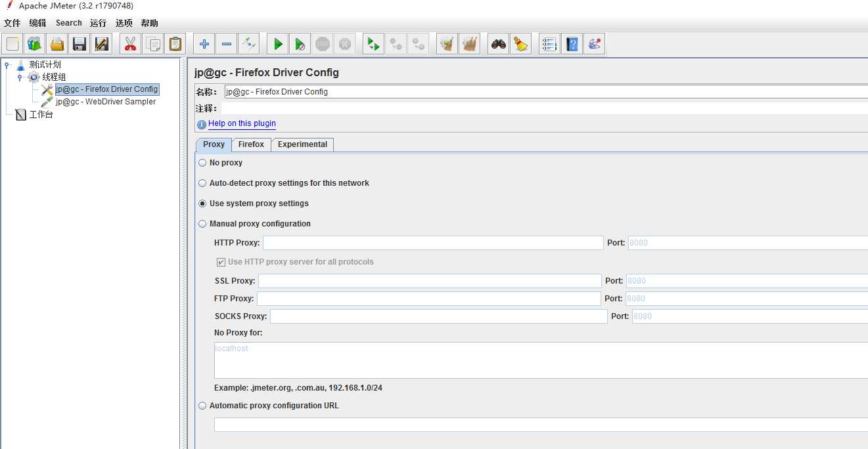Image resolution: width=868 pixels, height=449 pixels.
Task: Start the test without pauses
Action: [x=300, y=44]
